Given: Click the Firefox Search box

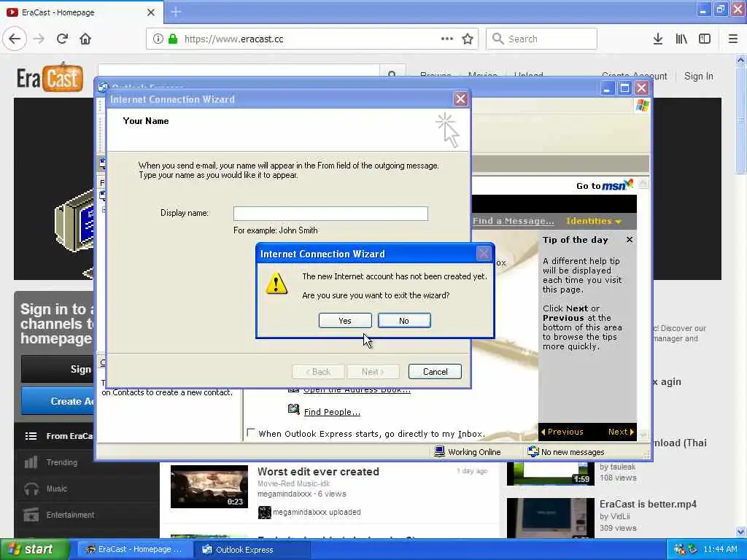Looking at the screenshot, I should click(x=541, y=39).
